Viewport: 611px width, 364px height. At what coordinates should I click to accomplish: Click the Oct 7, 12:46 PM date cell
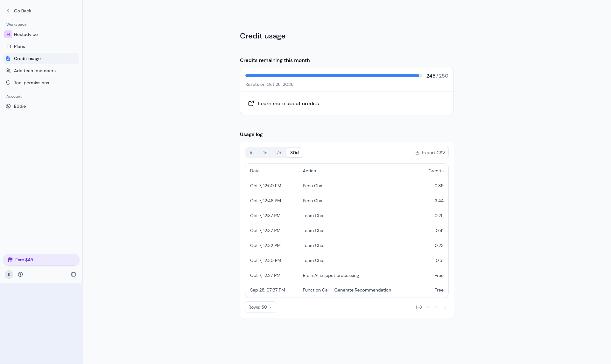pyautogui.click(x=265, y=201)
